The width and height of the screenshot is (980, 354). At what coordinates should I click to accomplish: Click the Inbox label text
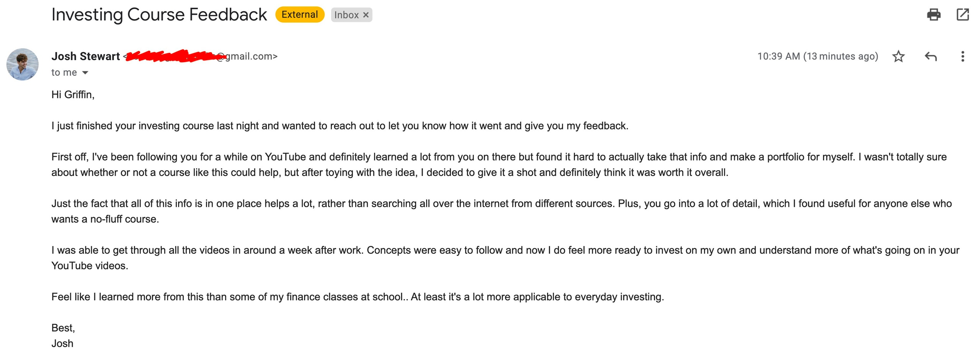pyautogui.click(x=346, y=15)
